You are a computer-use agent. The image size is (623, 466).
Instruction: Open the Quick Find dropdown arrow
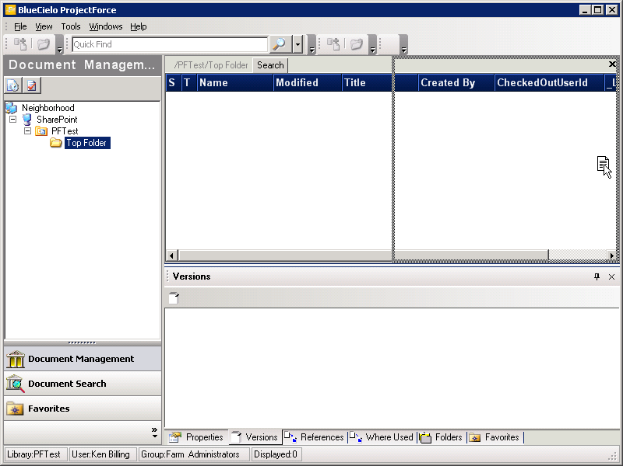click(x=298, y=44)
